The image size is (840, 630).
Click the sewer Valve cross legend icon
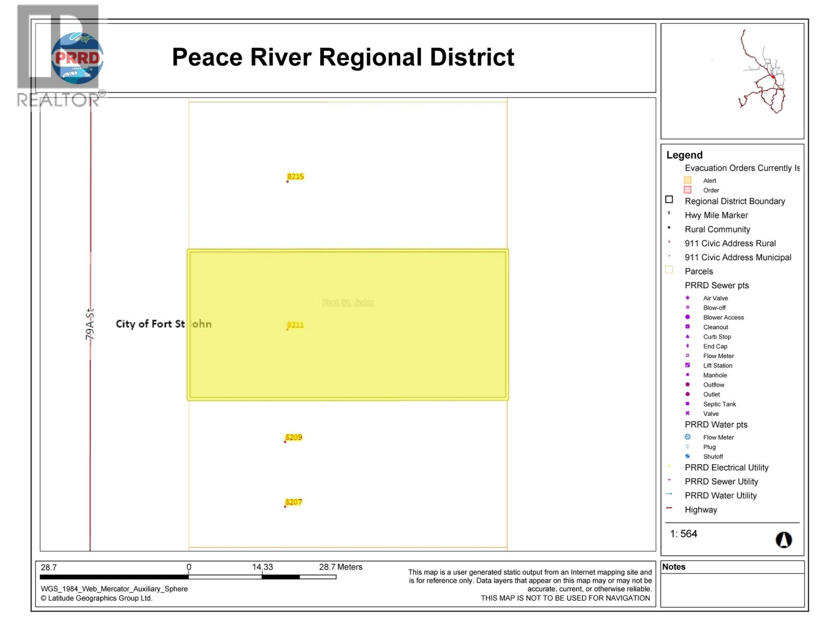[687, 414]
